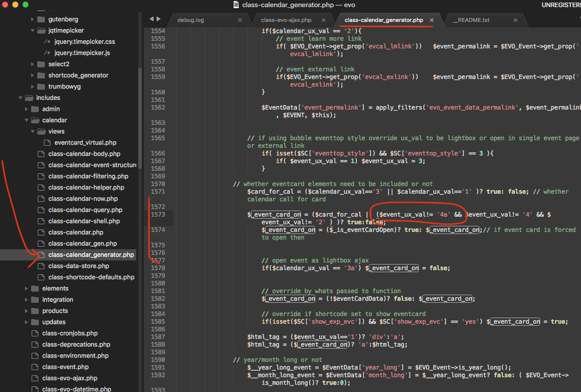Go to next tab using right arrow
The width and height of the screenshot is (581, 392).
point(159,19)
